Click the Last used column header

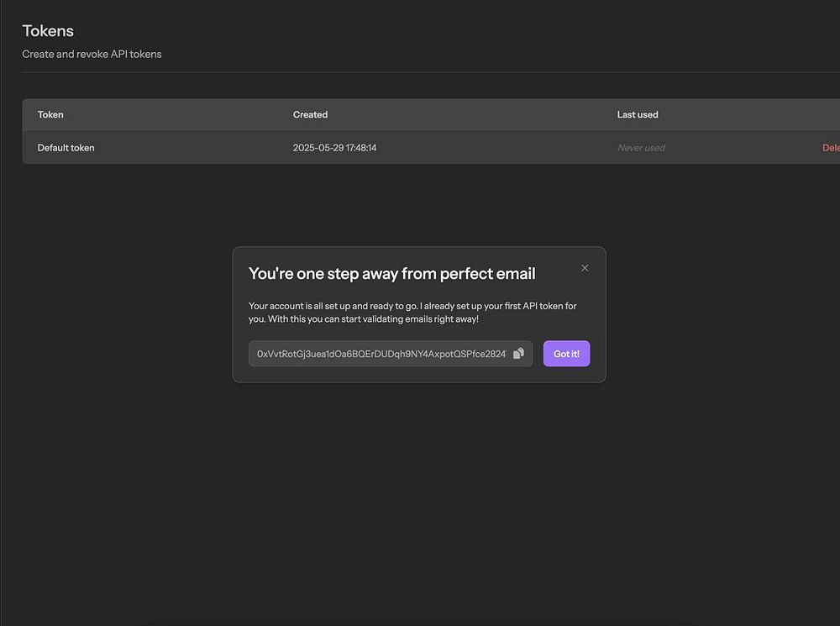[638, 114]
